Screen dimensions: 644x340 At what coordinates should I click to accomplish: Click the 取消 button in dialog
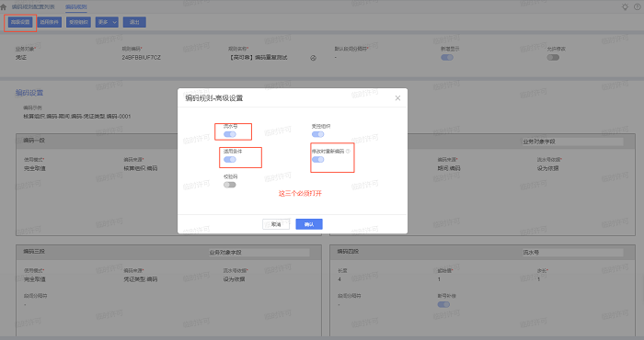click(x=276, y=224)
